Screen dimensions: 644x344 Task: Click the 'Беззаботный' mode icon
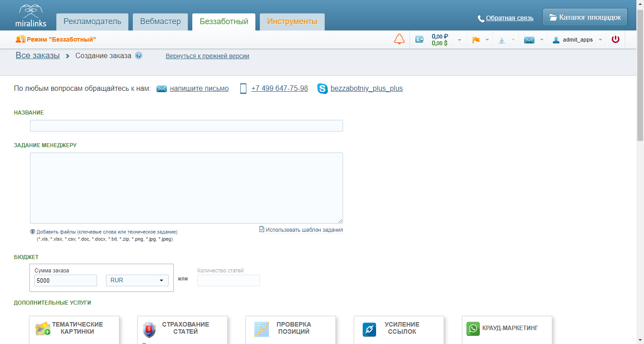point(21,39)
